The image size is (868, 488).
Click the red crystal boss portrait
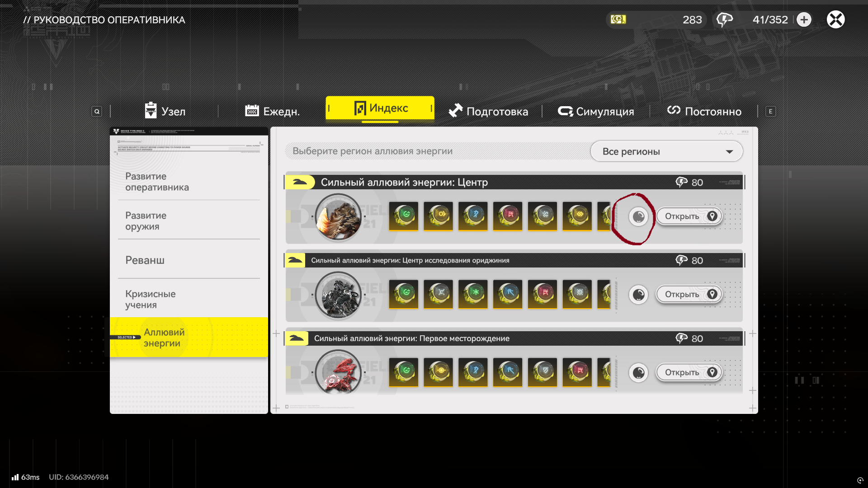coord(338,372)
